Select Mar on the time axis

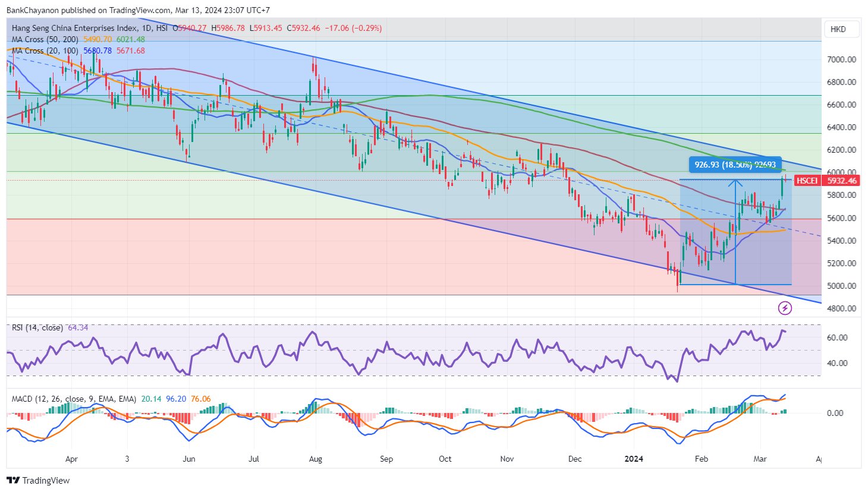760,459
